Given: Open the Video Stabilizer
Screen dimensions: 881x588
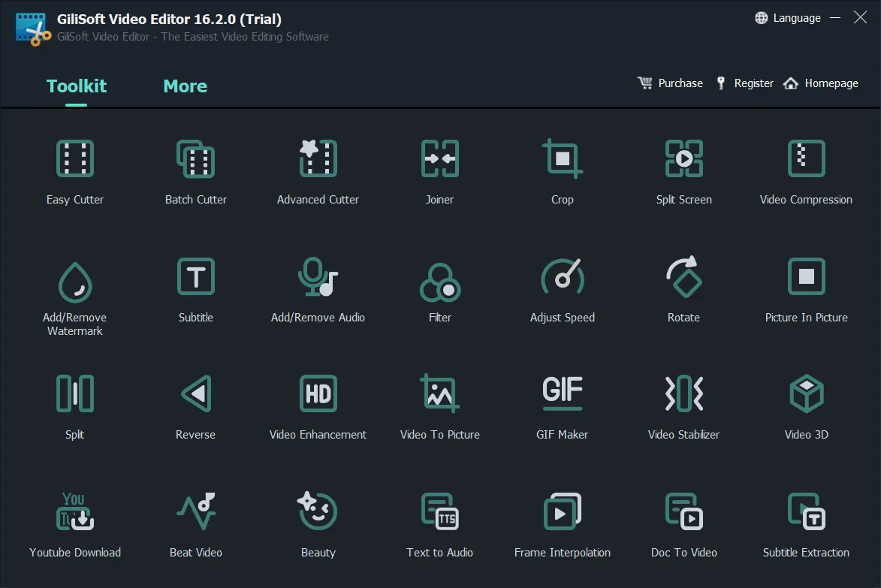Looking at the screenshot, I should click(683, 403).
